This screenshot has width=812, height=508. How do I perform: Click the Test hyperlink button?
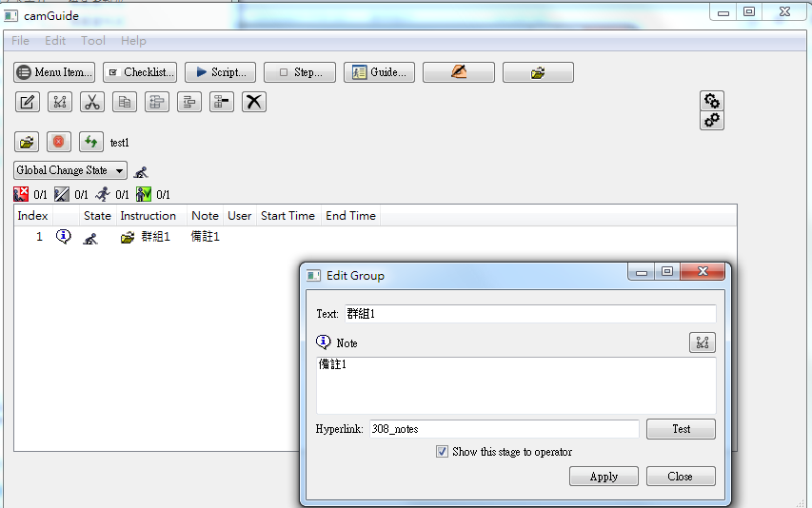681,429
